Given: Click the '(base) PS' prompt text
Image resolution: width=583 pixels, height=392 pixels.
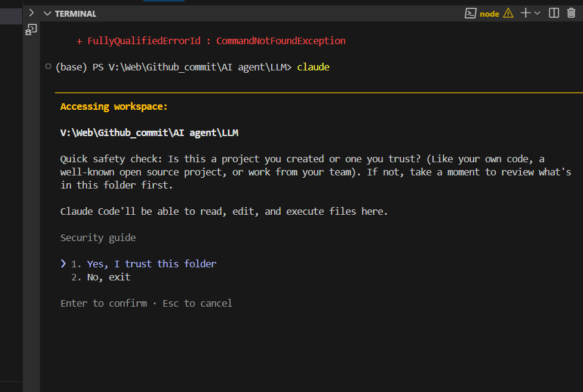Looking at the screenshot, I should point(79,67).
